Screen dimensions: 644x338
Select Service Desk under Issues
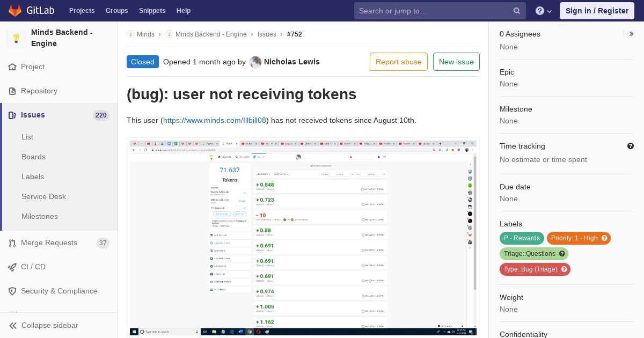coord(43,197)
